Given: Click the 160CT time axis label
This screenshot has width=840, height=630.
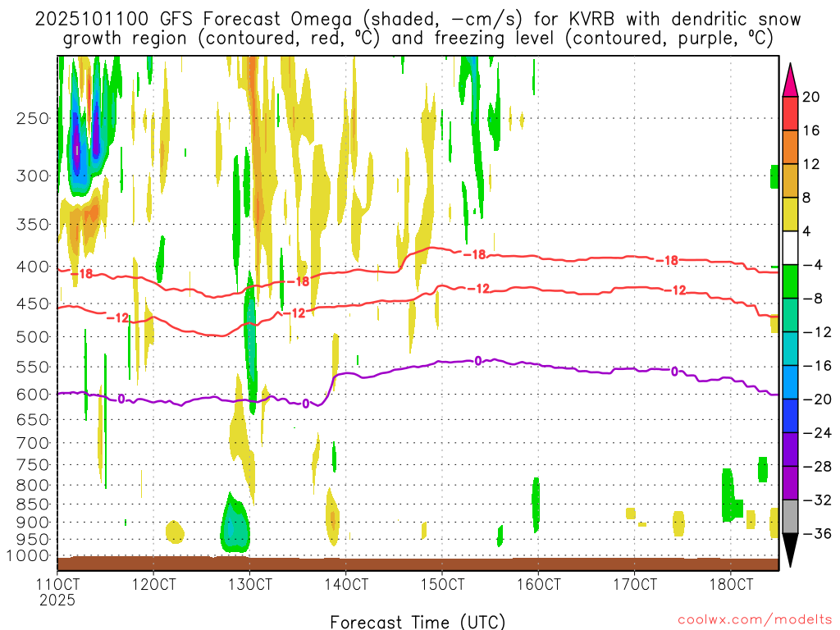Looking at the screenshot, I should (x=538, y=584).
